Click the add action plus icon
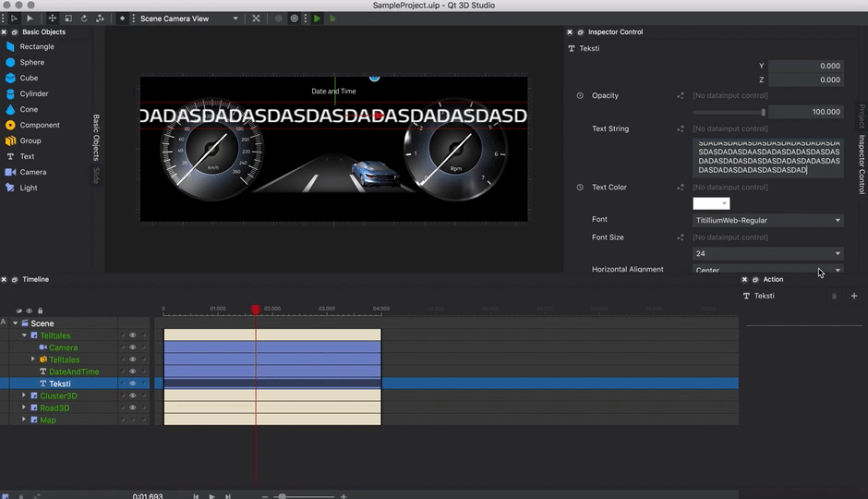This screenshot has height=499, width=868. tap(853, 296)
